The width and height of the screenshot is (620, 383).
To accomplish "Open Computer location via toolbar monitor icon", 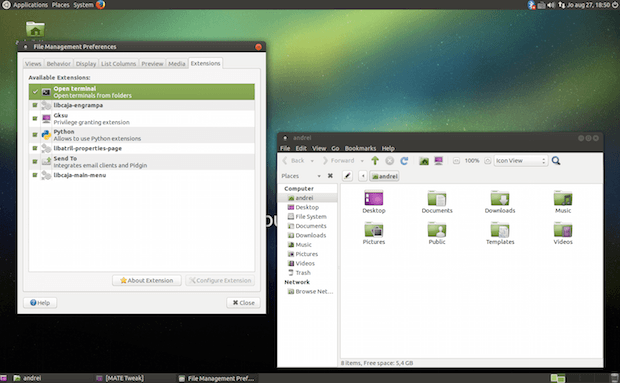I will pyautogui.click(x=439, y=160).
